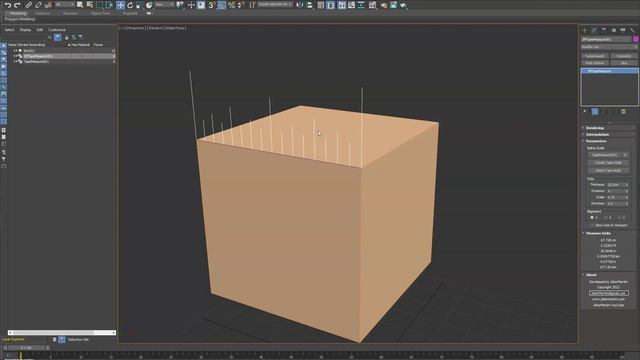Toggle Show End Result in modifier stack
Image resolution: width=640 pixels, height=360 pixels.
595,111
